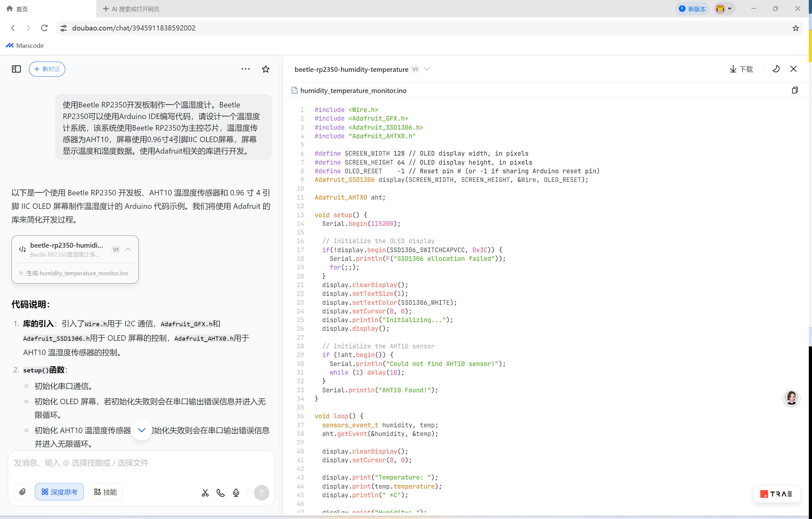Viewport: 812px width, 519px height.
Task: Open the three-dot more options menu
Action: [246, 69]
